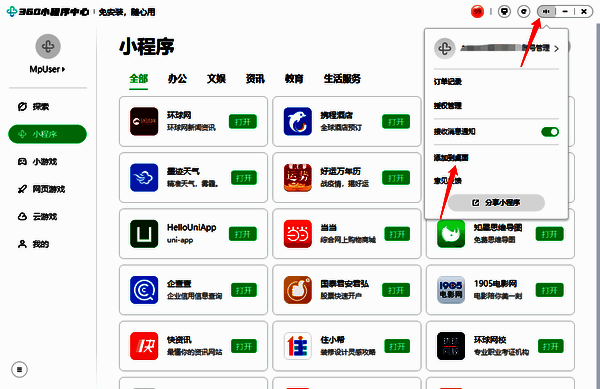Open 小游戏 in the sidebar
This screenshot has width=600, height=389.
tap(38, 162)
